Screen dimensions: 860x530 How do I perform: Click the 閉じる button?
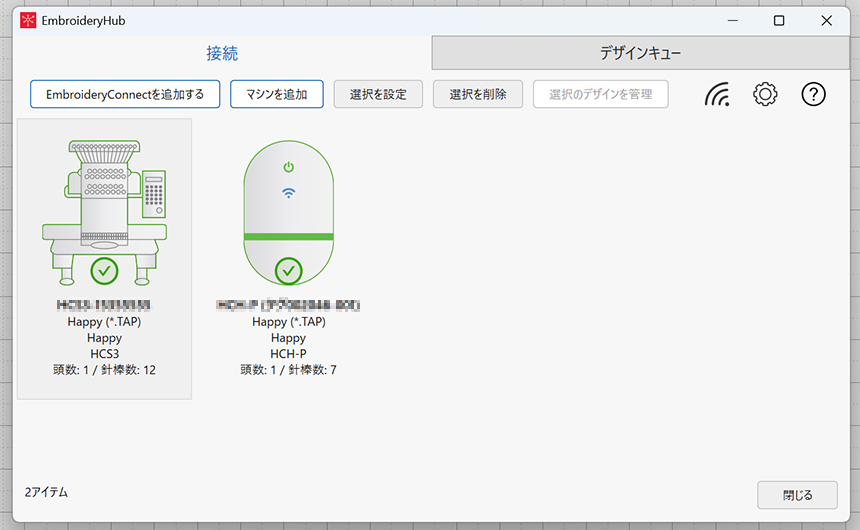[x=797, y=495]
